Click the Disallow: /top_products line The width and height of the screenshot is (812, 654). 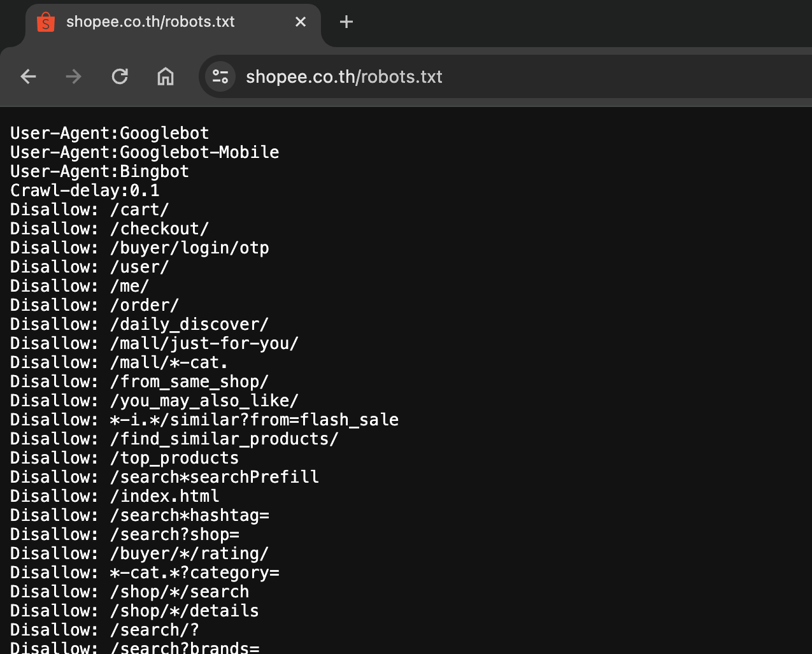[125, 458]
